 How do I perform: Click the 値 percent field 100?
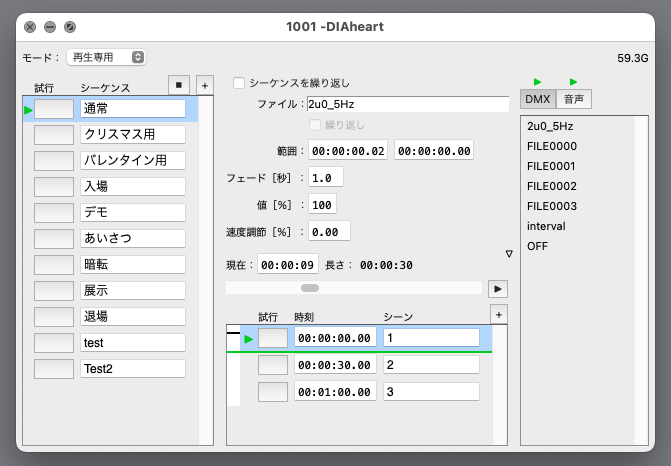322,204
